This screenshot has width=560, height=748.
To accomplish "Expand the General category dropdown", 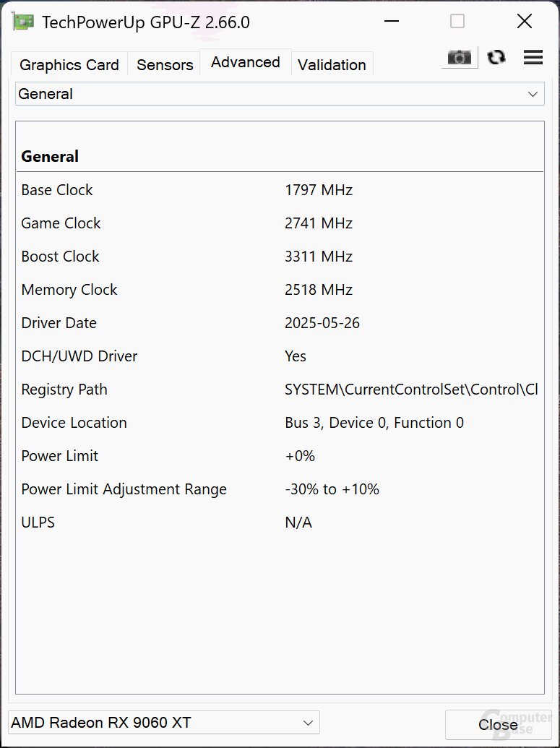I will point(280,94).
